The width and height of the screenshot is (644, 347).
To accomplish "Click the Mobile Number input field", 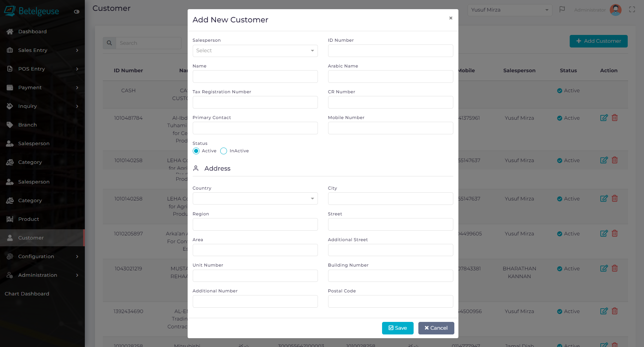I will [x=390, y=128].
